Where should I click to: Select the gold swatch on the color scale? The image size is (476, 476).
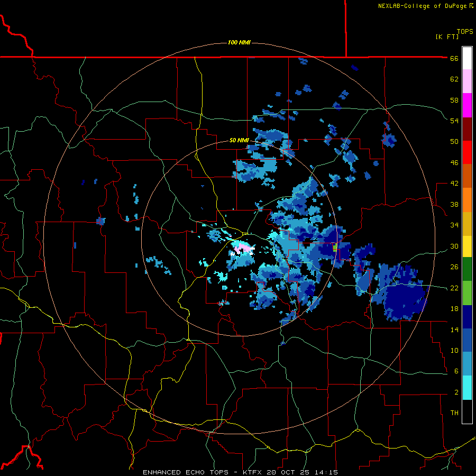(467, 224)
